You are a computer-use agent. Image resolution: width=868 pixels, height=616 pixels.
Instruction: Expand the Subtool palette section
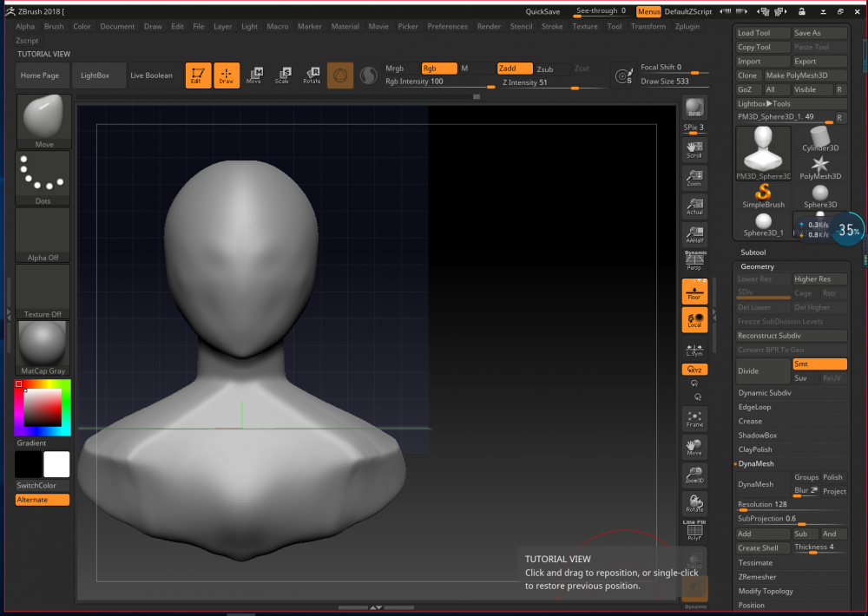[x=753, y=252]
